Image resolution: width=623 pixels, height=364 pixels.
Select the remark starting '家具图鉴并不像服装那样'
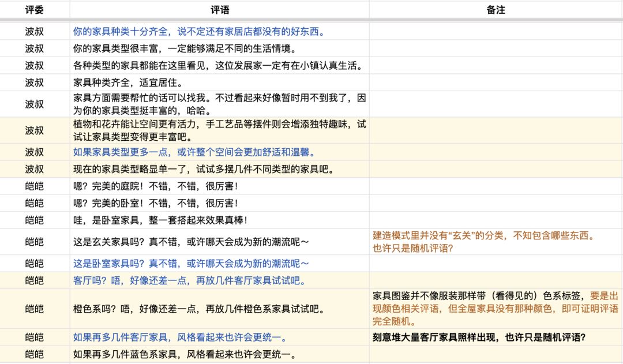pos(496,309)
